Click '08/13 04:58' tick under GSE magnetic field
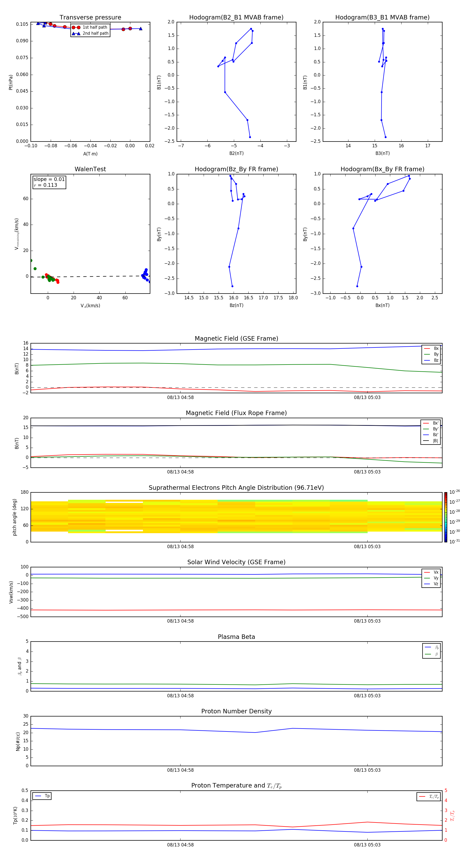This screenshot has height=868, width=473. 181,398
